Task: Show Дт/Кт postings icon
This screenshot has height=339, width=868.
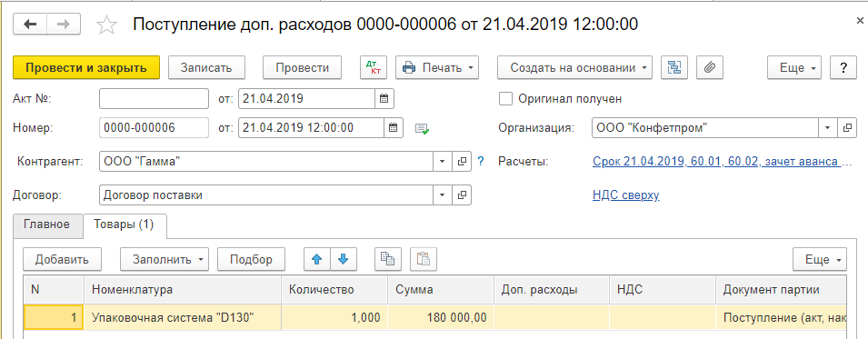Action: [374, 67]
